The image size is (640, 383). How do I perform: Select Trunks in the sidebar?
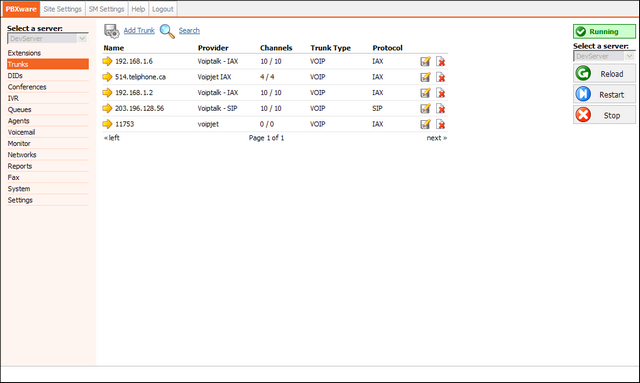48,64
